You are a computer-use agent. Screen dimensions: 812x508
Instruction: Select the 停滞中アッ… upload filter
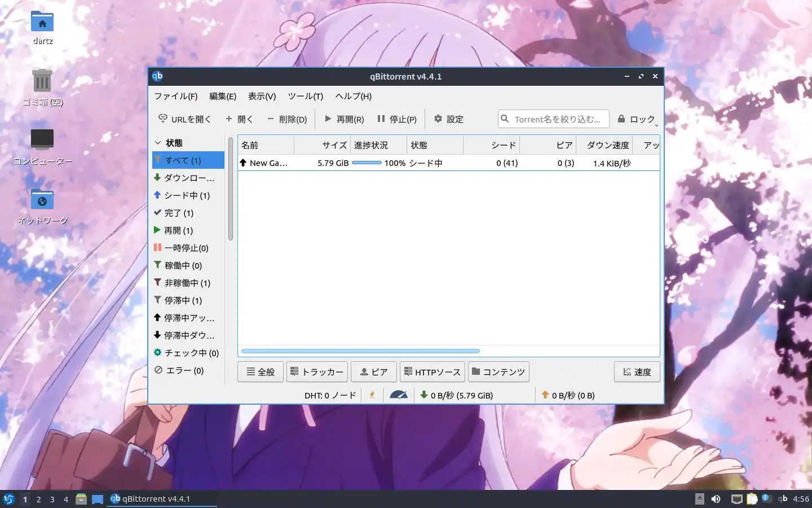188,318
